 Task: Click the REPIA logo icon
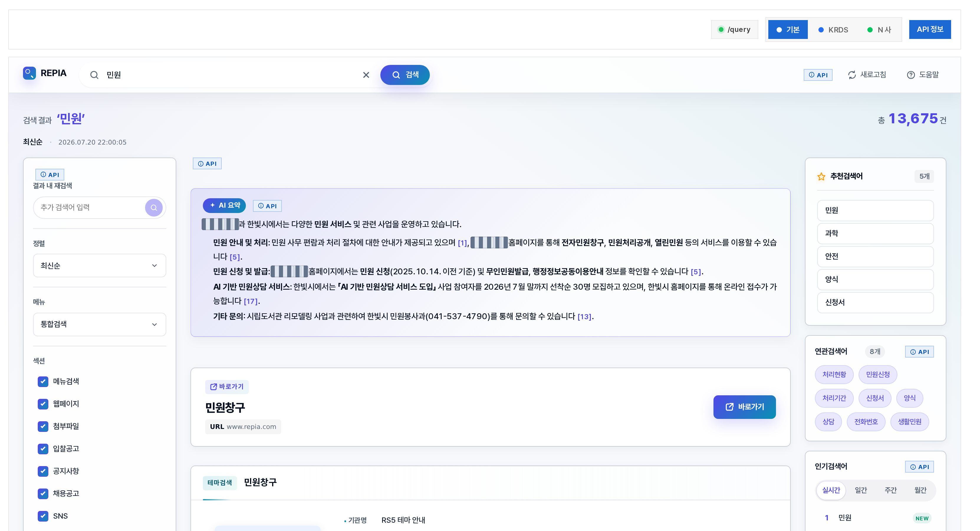click(x=29, y=73)
